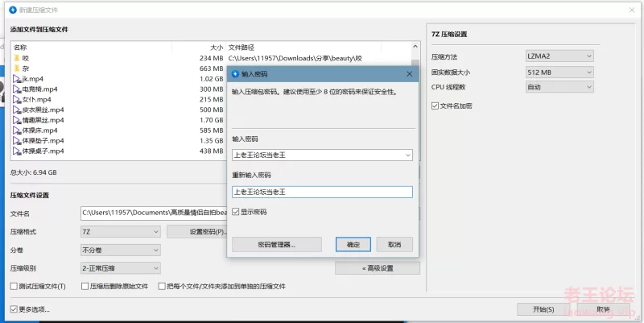Click the 开始(S) button
Screen dimensions: 644x323
(x=543, y=309)
